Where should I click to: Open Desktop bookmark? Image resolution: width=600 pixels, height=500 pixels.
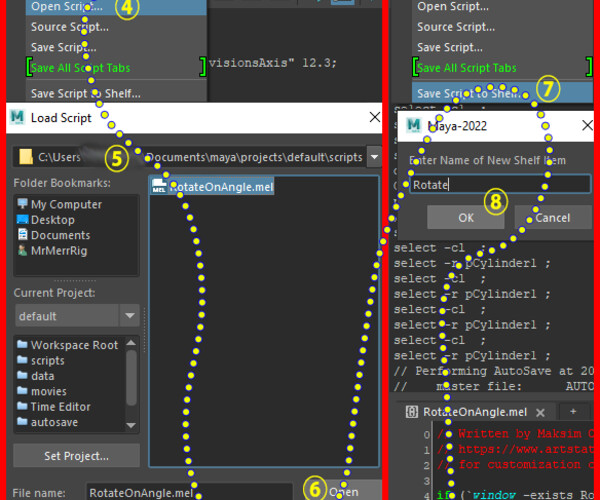point(52,220)
